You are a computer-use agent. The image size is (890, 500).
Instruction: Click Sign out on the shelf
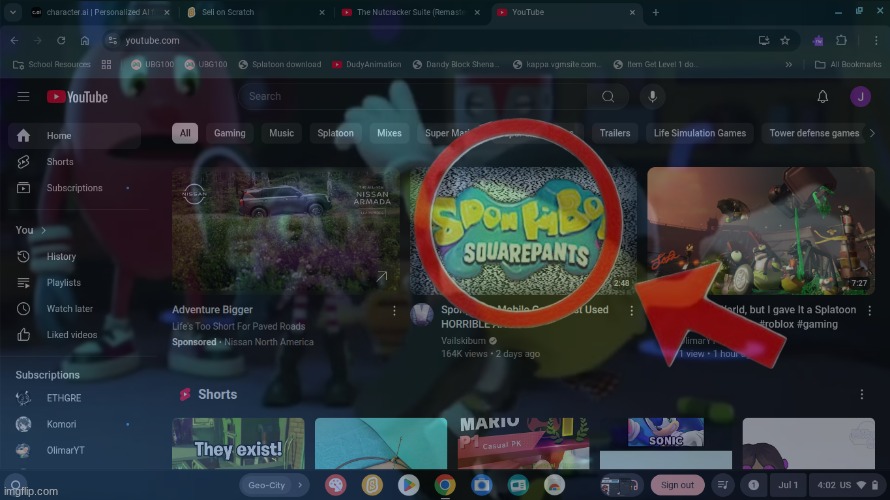[677, 485]
